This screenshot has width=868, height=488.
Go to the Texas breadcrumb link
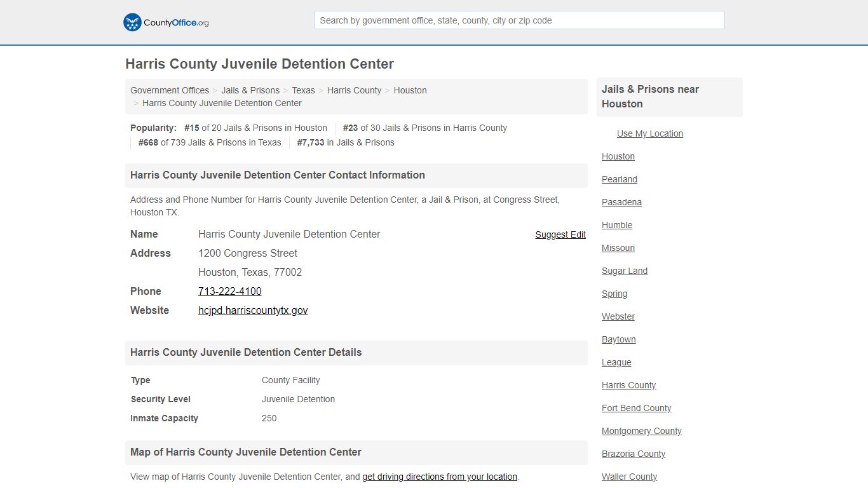click(x=303, y=90)
